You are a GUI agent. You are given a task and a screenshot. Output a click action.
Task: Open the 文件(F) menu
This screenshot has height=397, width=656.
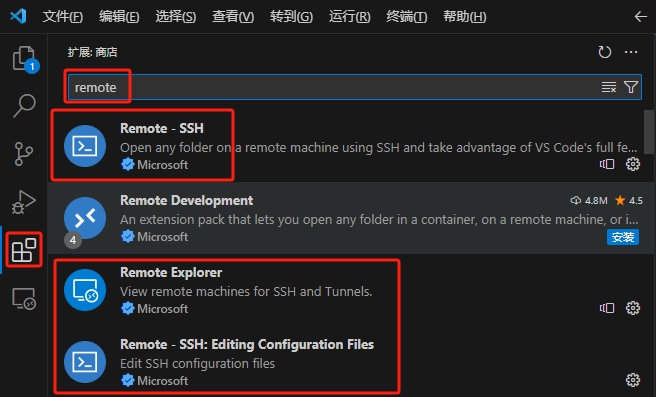coord(63,17)
